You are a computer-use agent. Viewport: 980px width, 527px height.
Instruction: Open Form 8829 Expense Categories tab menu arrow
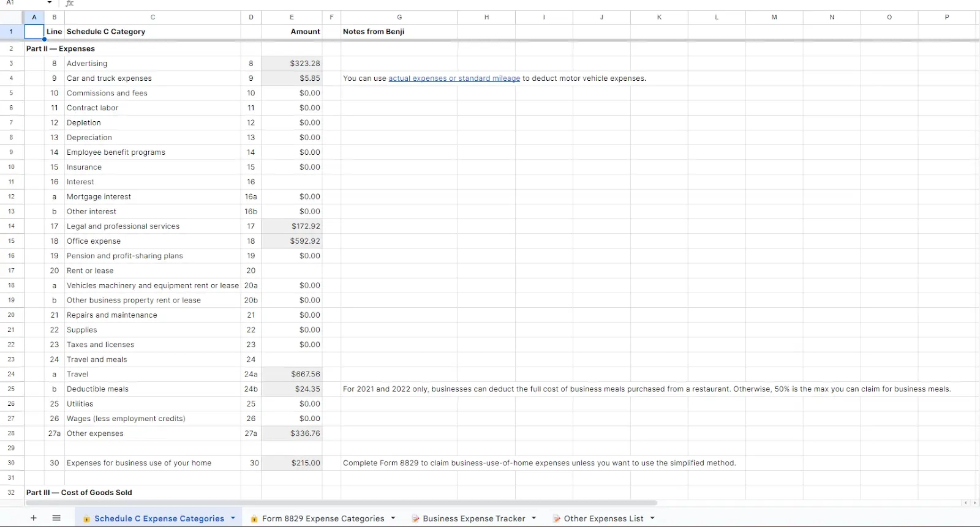(393, 518)
